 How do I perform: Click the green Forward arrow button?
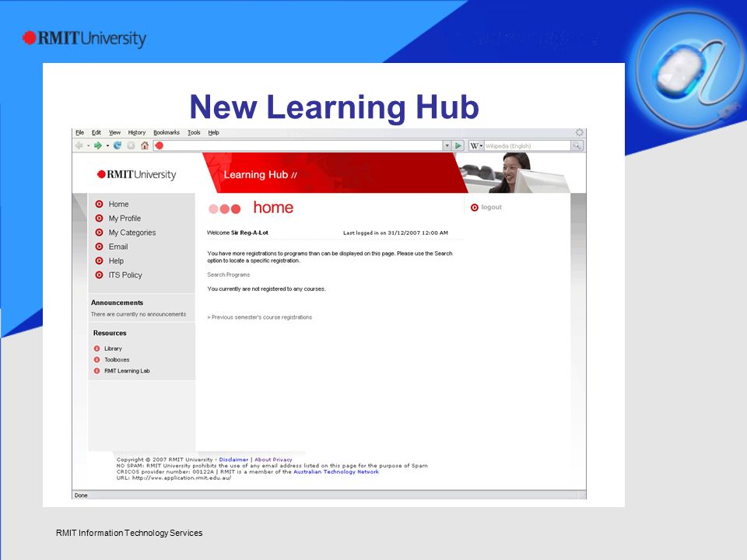coord(98,145)
